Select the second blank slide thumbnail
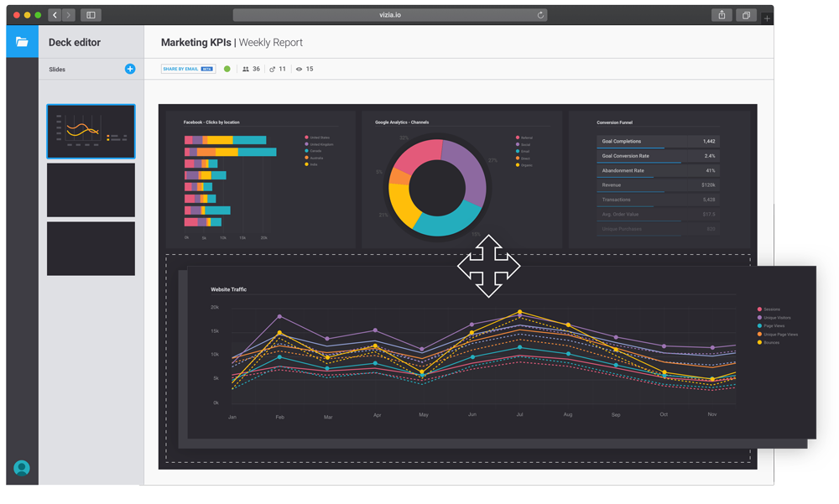 [91, 190]
